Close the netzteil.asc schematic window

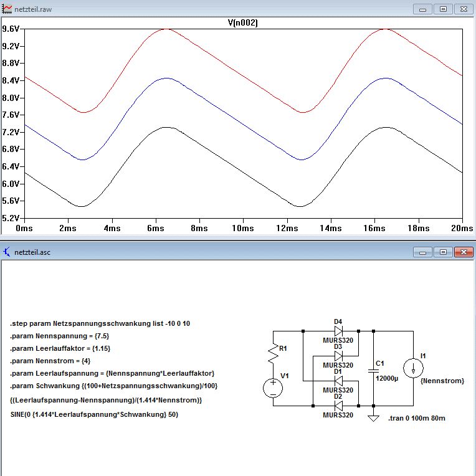[464, 252]
